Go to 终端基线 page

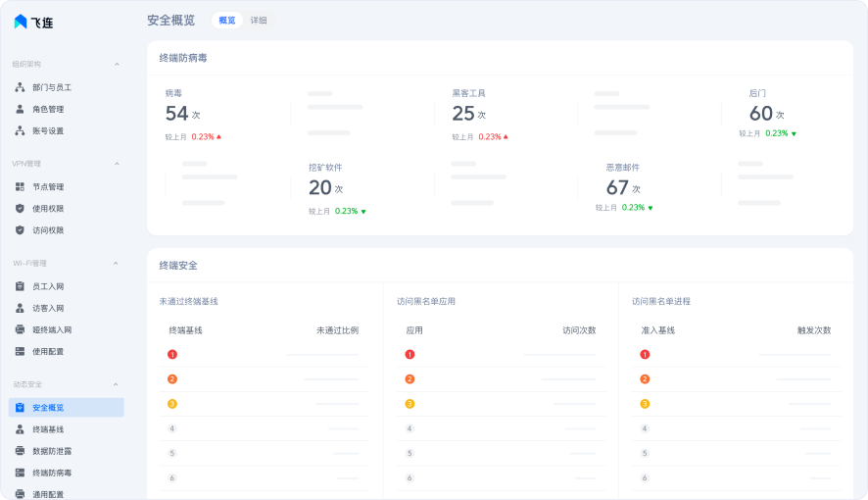coord(48,429)
